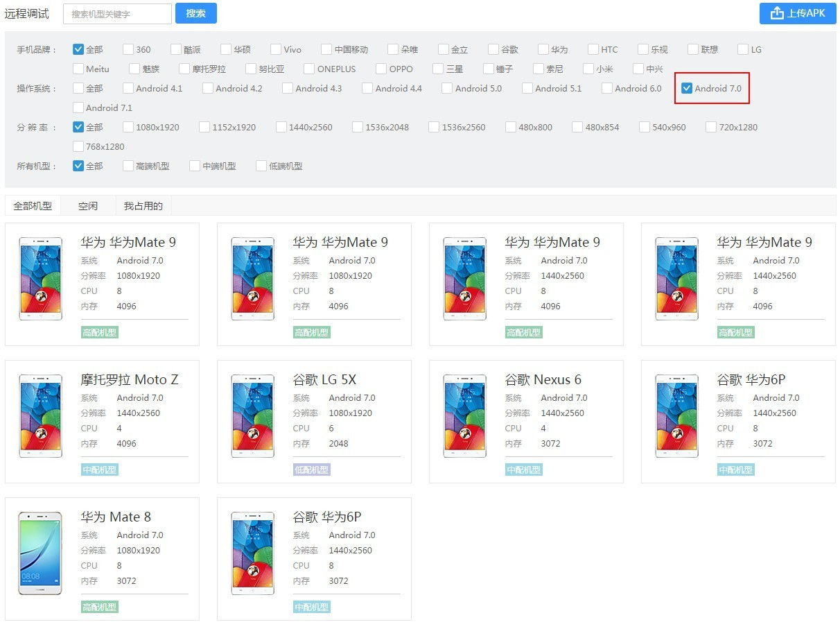Click the 低配机型 tag on LG 5X
The height and width of the screenshot is (629, 840).
(312, 469)
